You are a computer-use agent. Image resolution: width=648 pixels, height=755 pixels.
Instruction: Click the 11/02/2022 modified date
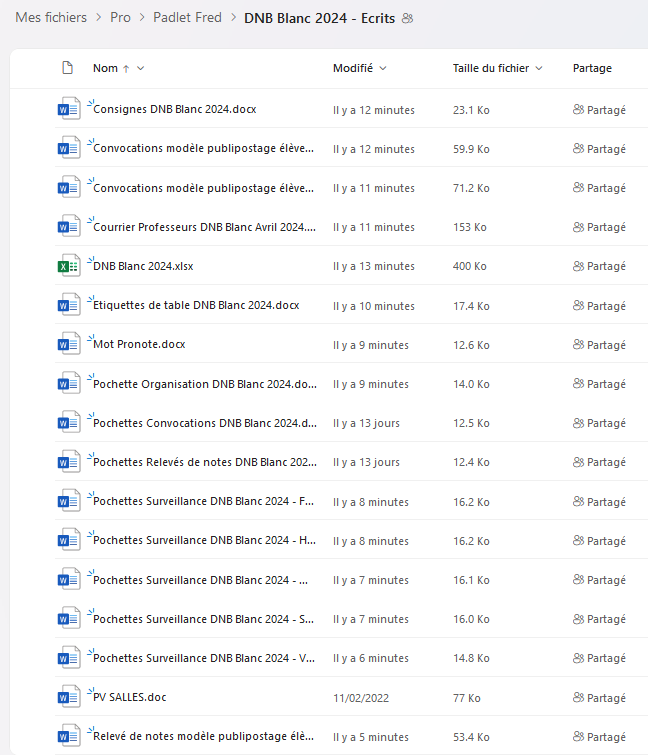(x=361, y=698)
